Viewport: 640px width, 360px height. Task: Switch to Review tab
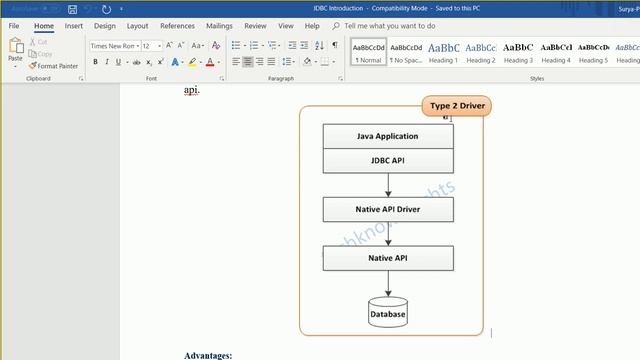click(x=255, y=26)
